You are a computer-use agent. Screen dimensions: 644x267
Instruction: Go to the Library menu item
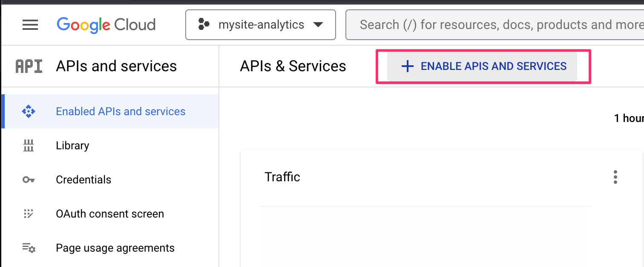coord(72,146)
